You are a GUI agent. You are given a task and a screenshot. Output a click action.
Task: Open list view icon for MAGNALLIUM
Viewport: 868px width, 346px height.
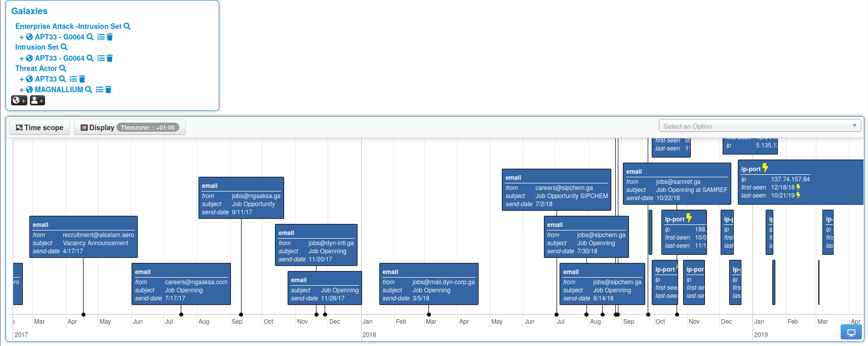(x=99, y=90)
